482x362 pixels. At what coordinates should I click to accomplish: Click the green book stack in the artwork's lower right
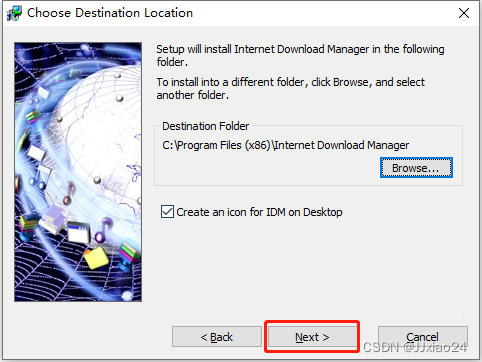click(130, 255)
